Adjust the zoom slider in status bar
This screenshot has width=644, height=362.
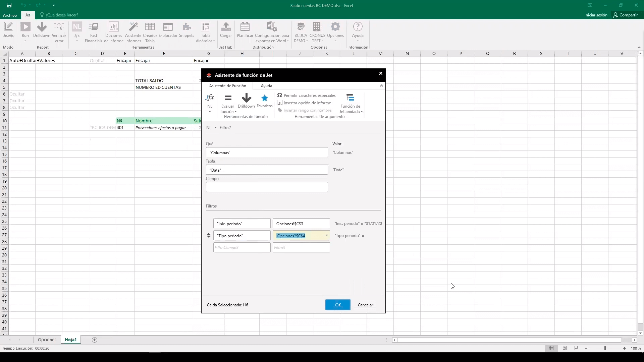click(x=605, y=348)
